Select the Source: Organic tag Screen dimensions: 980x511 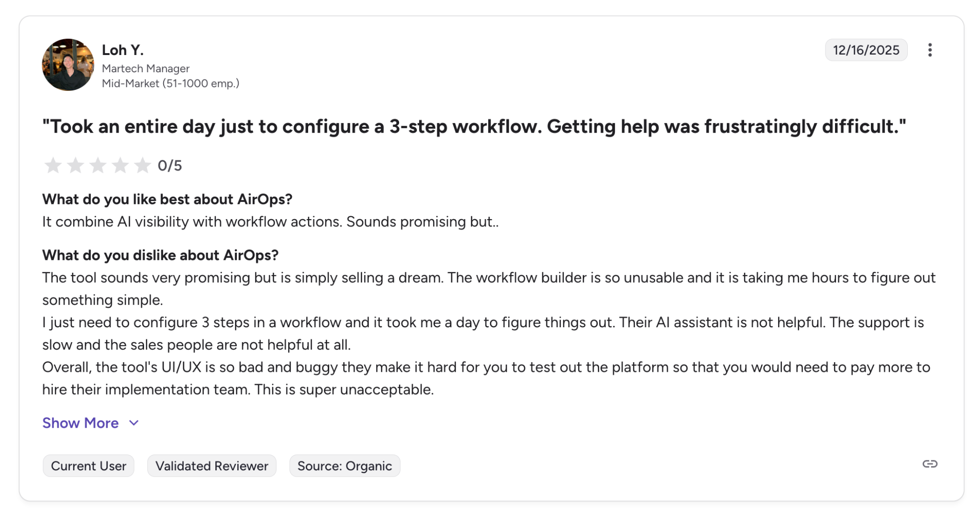(345, 466)
